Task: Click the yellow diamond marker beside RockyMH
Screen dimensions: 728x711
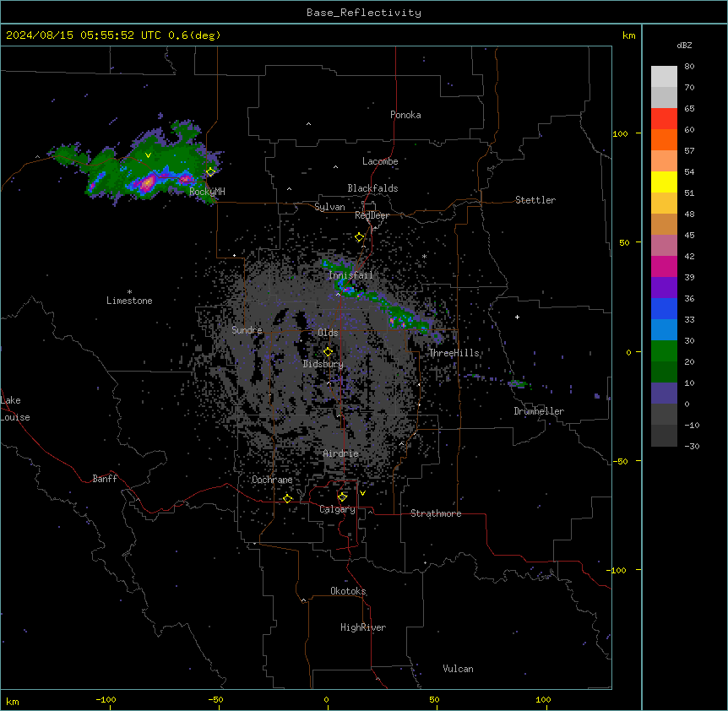Action: pos(211,171)
